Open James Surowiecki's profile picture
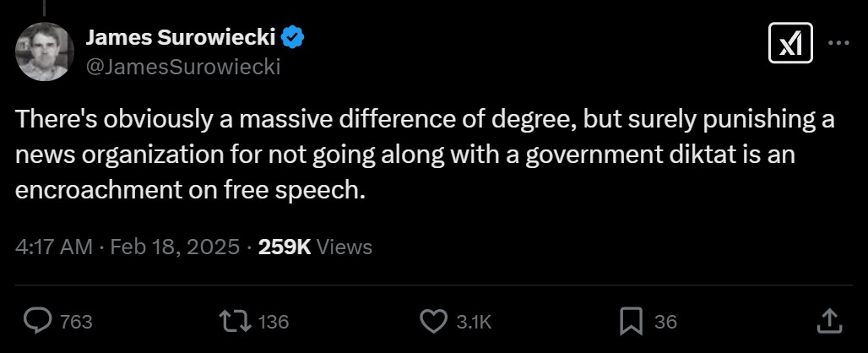868x353 pixels. pyautogui.click(x=45, y=51)
